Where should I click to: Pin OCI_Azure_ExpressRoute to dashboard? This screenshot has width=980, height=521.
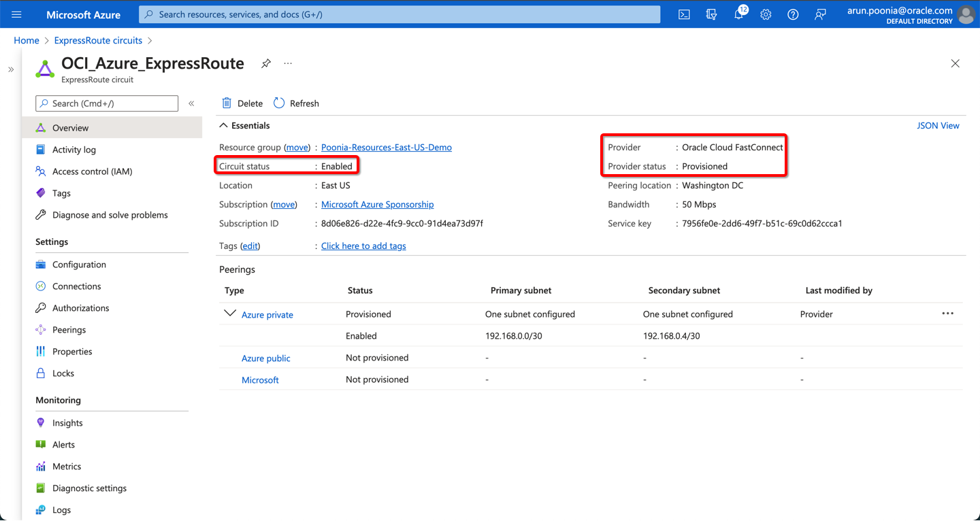coord(266,63)
